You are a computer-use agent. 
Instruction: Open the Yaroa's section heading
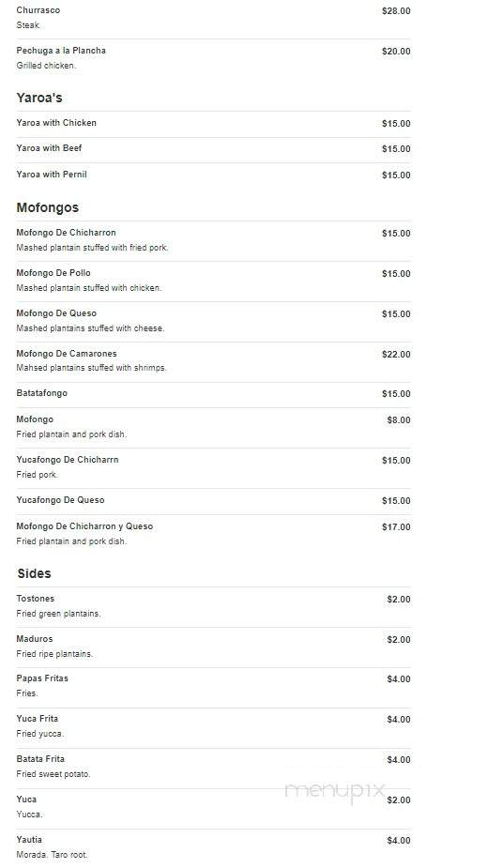pos(39,98)
